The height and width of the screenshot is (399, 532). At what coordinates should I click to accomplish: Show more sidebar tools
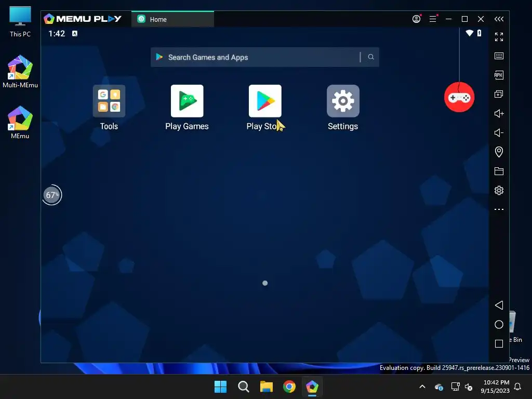499,209
